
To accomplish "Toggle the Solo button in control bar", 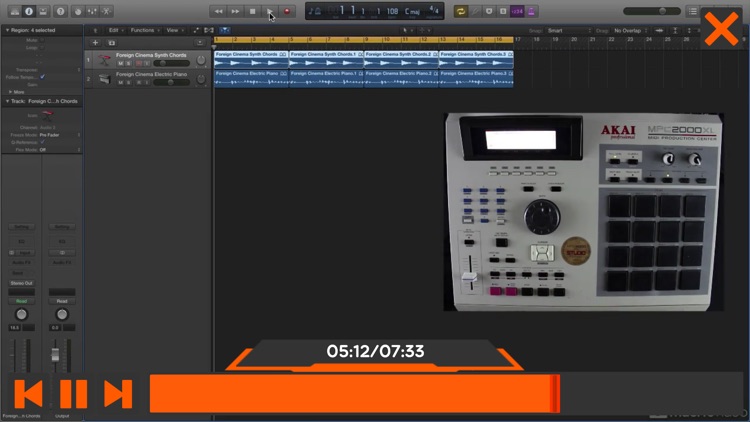I will [x=503, y=11].
